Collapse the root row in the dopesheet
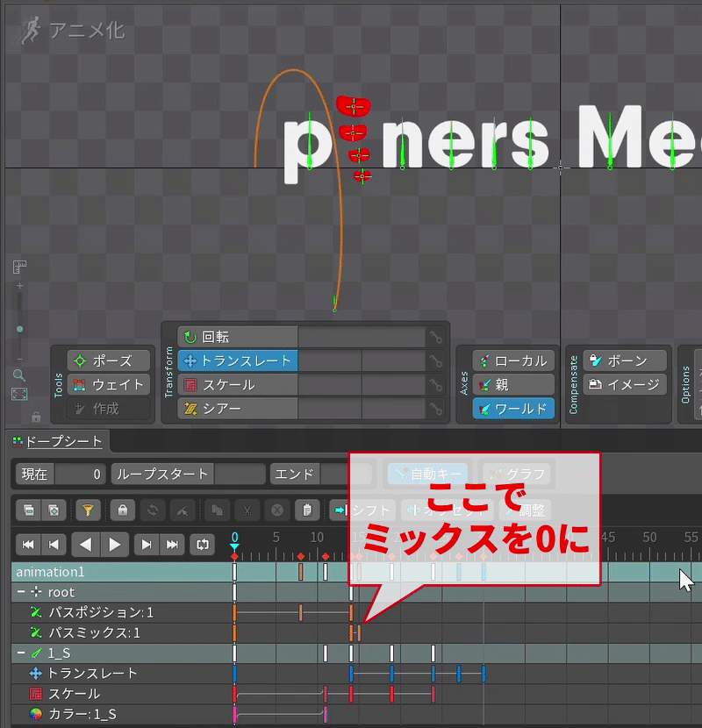 click(21, 592)
